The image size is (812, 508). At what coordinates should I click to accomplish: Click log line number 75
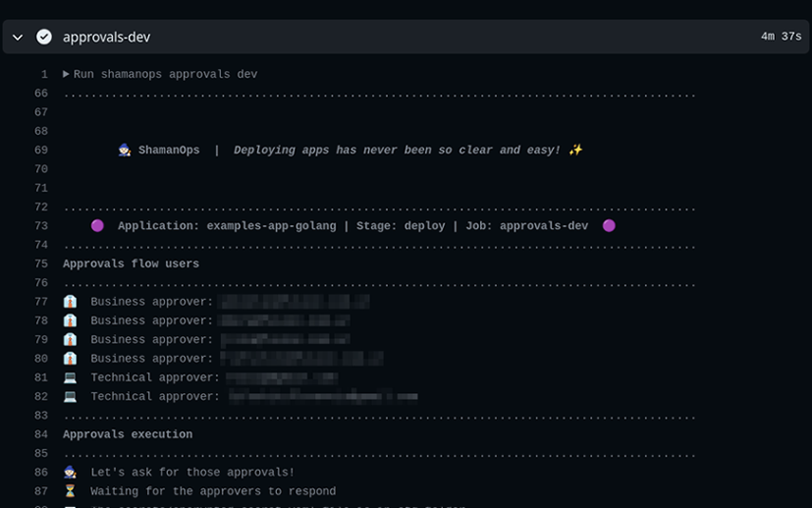pos(41,264)
